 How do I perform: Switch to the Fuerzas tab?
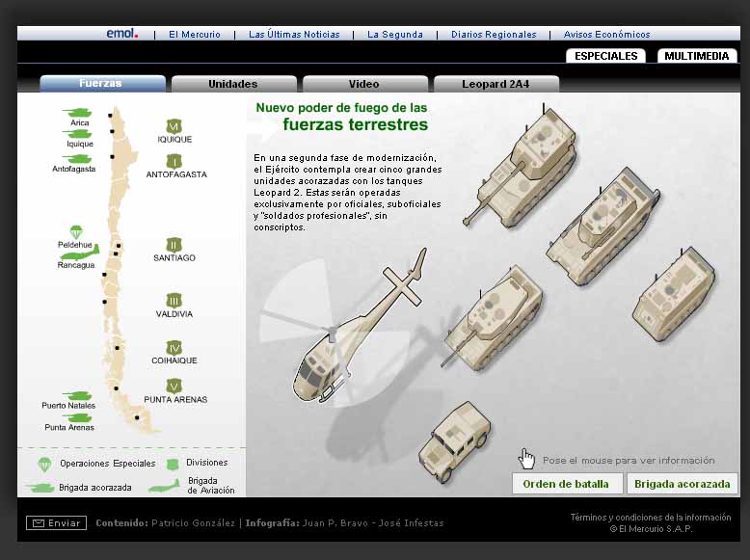coord(102,83)
